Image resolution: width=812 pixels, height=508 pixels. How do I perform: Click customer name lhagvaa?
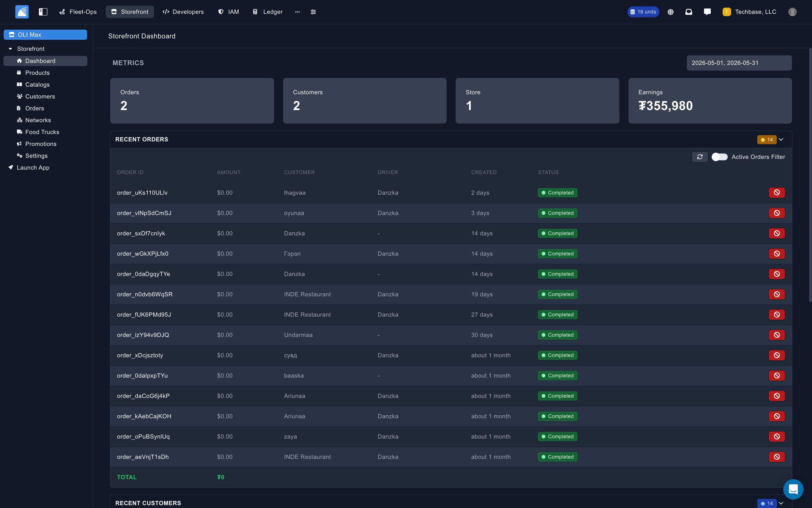coord(295,192)
